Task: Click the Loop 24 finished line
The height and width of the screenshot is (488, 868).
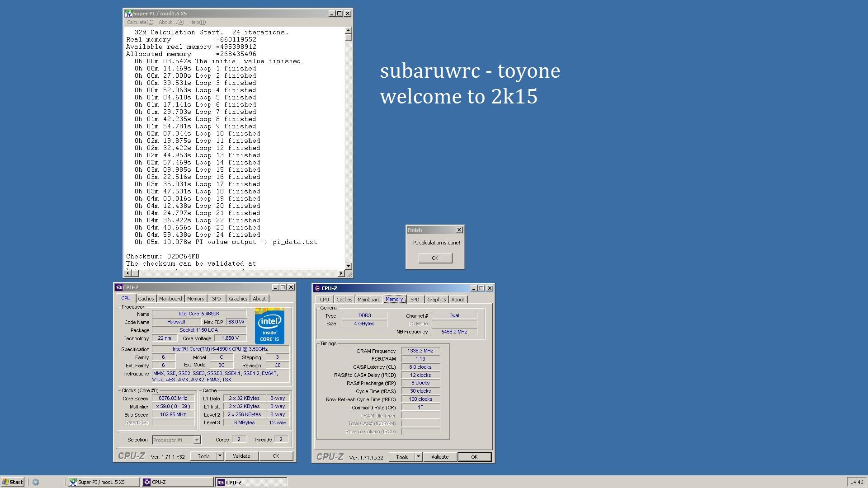Action: point(198,235)
